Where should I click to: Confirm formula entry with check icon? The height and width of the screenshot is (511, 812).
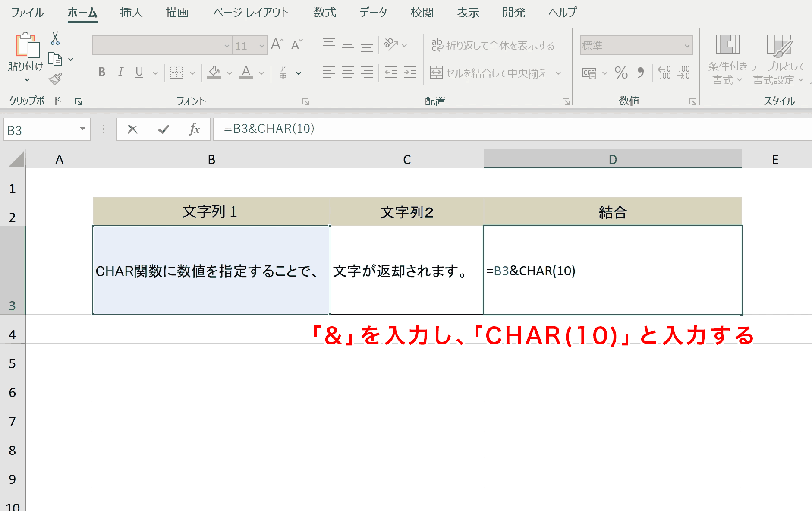click(x=164, y=129)
